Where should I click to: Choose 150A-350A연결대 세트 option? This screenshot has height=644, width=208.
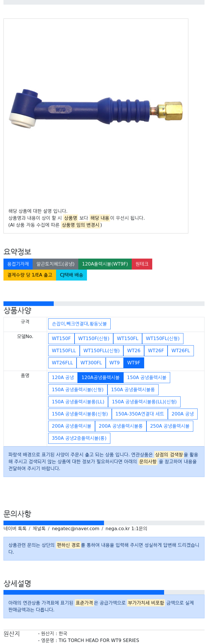coord(140,414)
